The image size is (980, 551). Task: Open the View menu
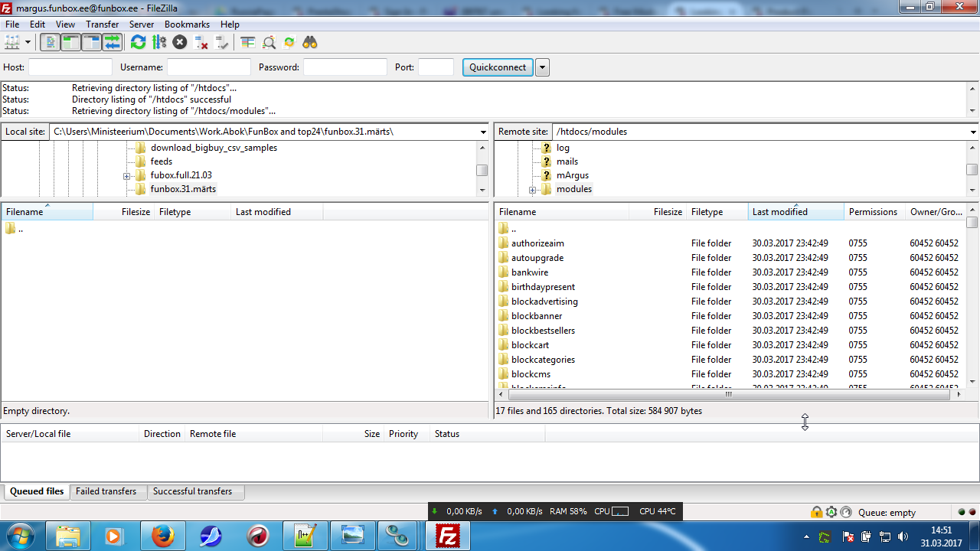(x=65, y=24)
